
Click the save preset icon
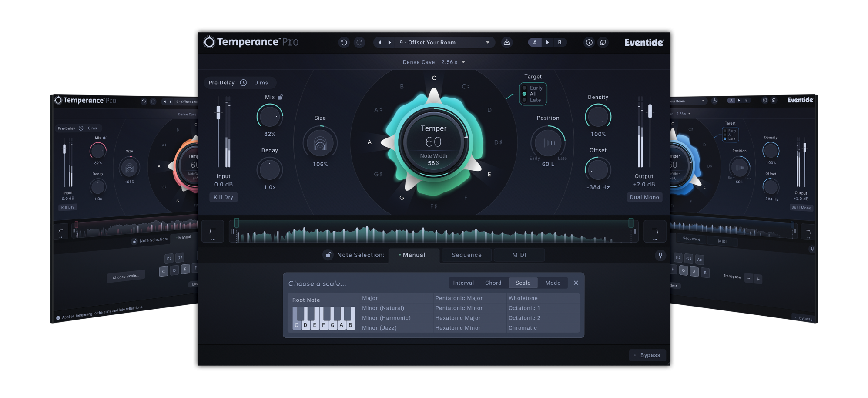point(507,42)
